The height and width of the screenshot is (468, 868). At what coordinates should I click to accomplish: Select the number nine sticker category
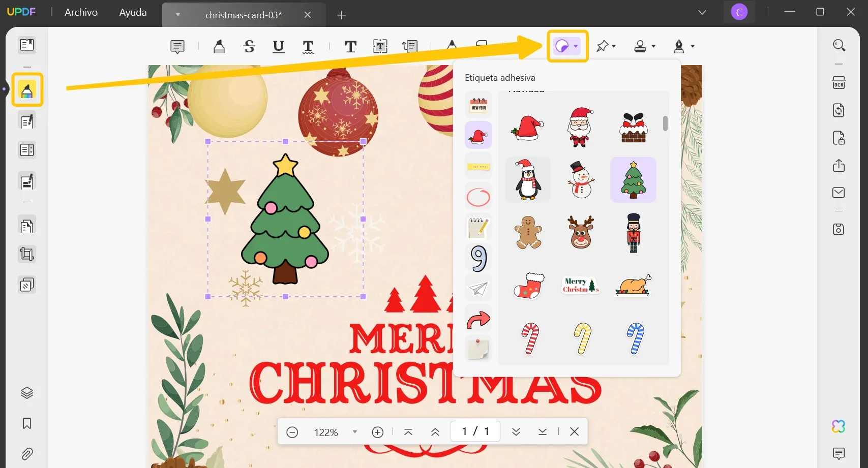(x=478, y=258)
